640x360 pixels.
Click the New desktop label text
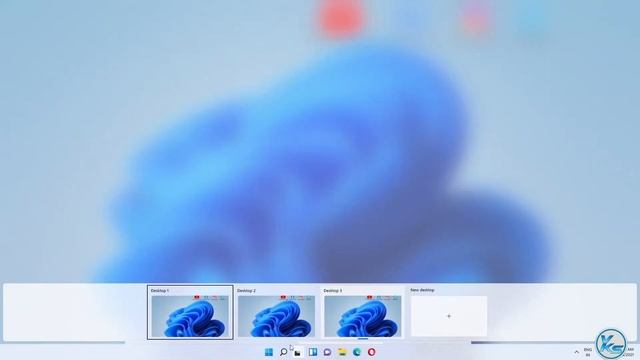click(x=422, y=290)
